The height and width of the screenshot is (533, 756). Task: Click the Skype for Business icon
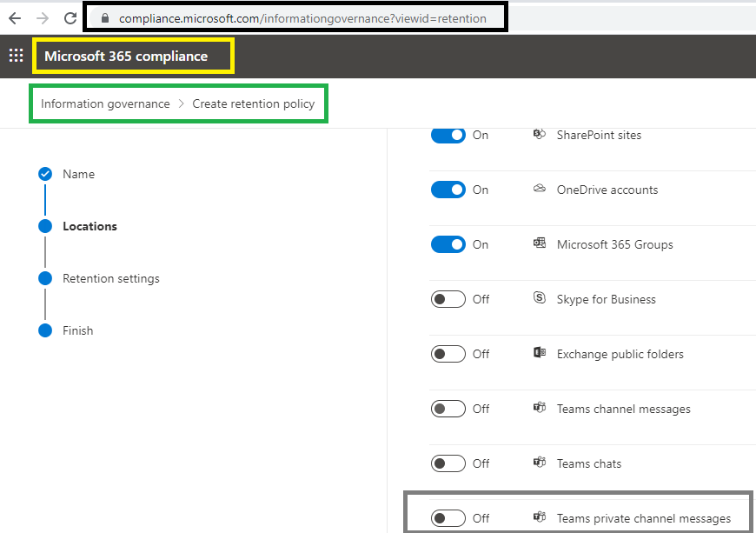tap(538, 298)
